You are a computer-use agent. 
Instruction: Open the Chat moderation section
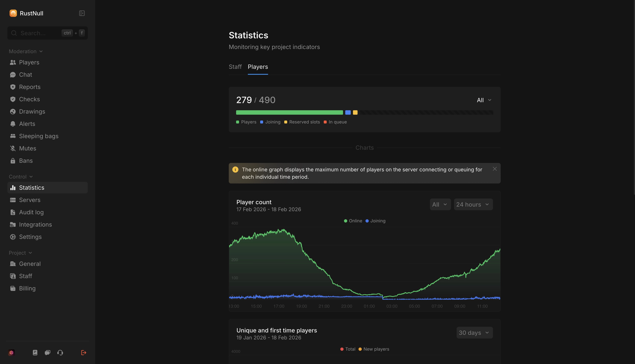click(x=26, y=74)
